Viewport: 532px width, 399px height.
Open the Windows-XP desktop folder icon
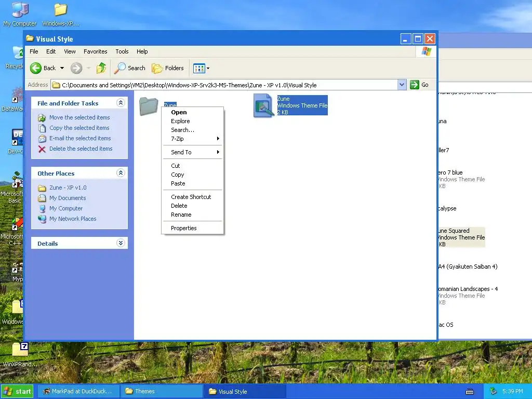tap(61, 14)
